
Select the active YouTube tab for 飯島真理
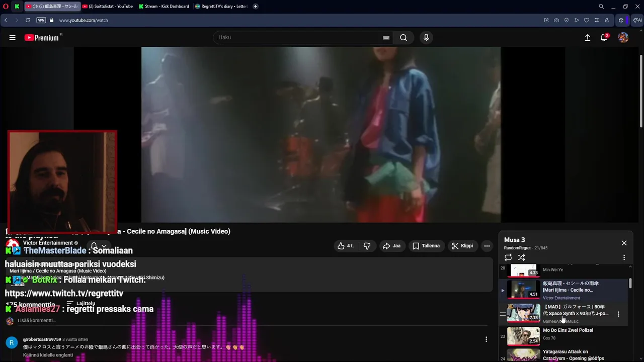[x=52, y=6]
